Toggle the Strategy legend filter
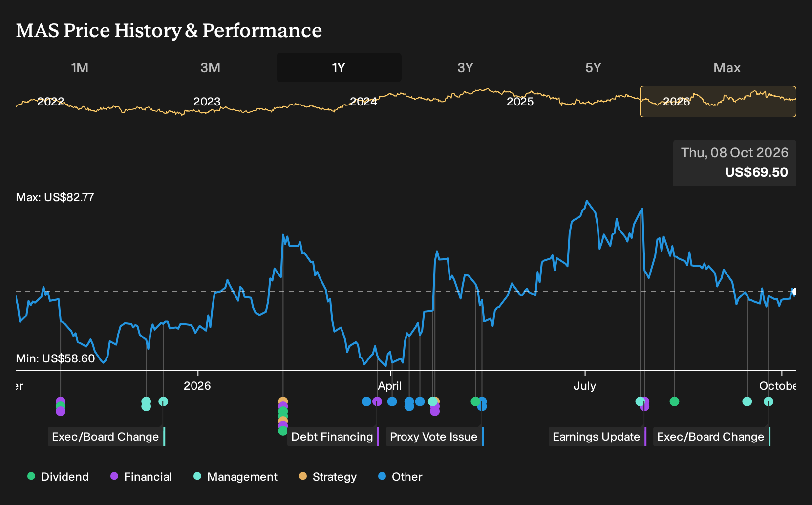Screen dimensions: 812x505 coord(328,476)
